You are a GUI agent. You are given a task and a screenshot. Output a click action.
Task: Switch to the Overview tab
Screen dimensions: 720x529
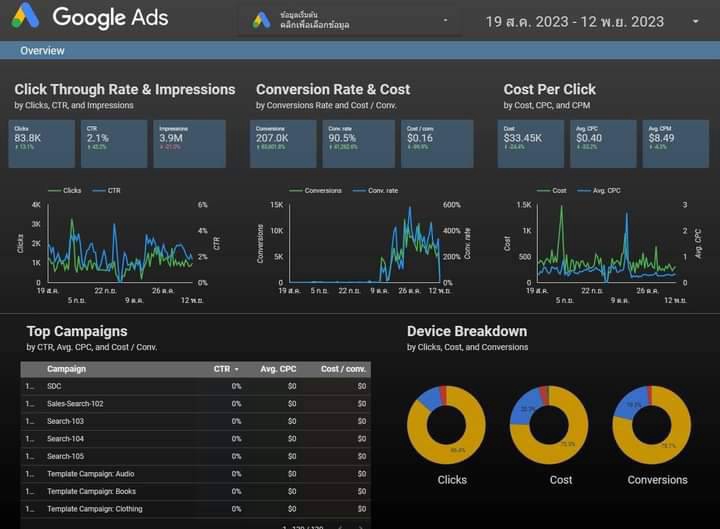pyautogui.click(x=42, y=51)
